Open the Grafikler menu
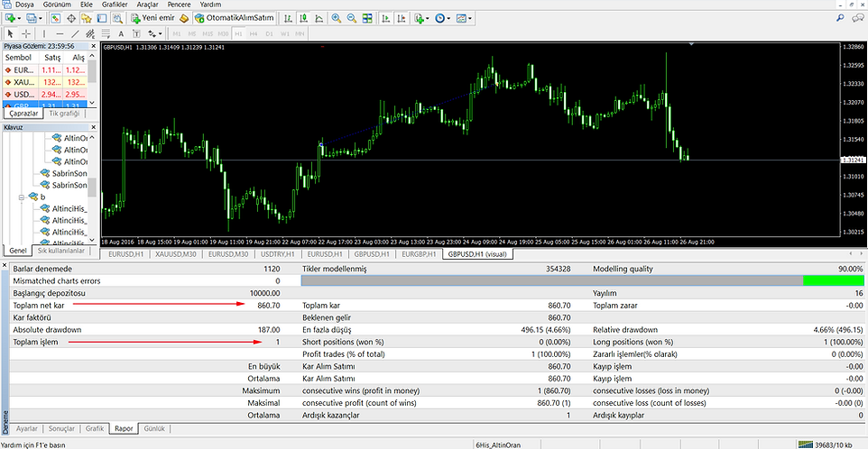Screen dimensions: 868x449 (x=115, y=5)
